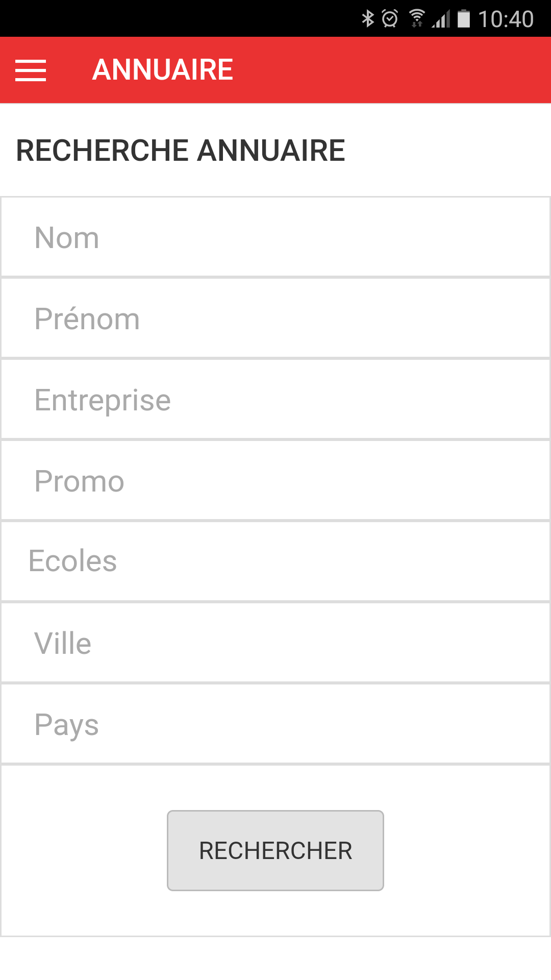Click the ANNUAIRE header title
Image resolution: width=551 pixels, height=980 pixels.
162,70
